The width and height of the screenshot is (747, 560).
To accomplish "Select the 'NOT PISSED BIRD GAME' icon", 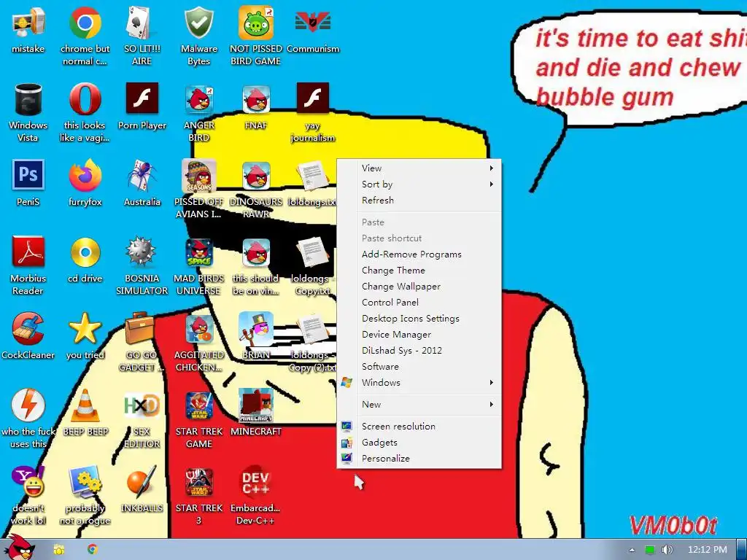I will coord(256,36).
